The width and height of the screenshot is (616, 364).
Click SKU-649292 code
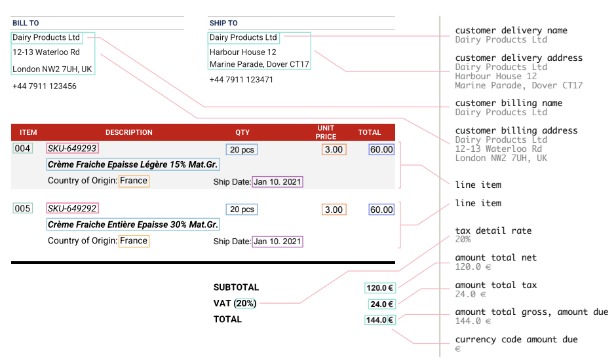coord(72,208)
